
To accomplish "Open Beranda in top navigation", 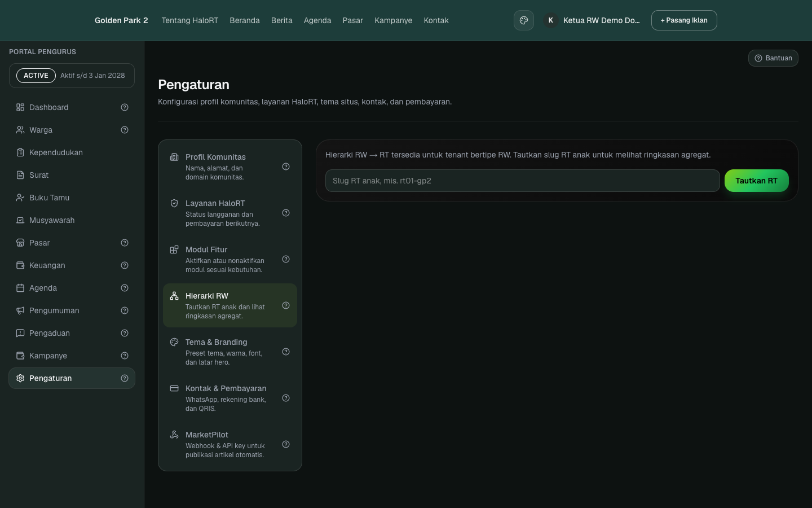I will click(x=245, y=20).
